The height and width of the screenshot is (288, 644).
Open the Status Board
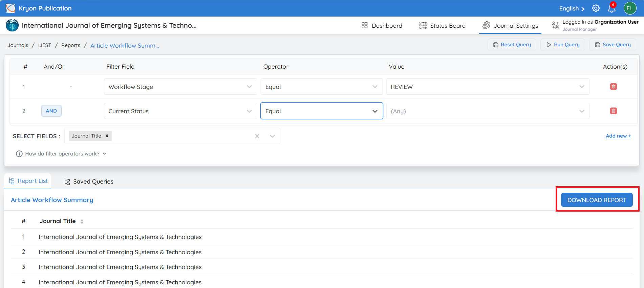[x=442, y=25]
